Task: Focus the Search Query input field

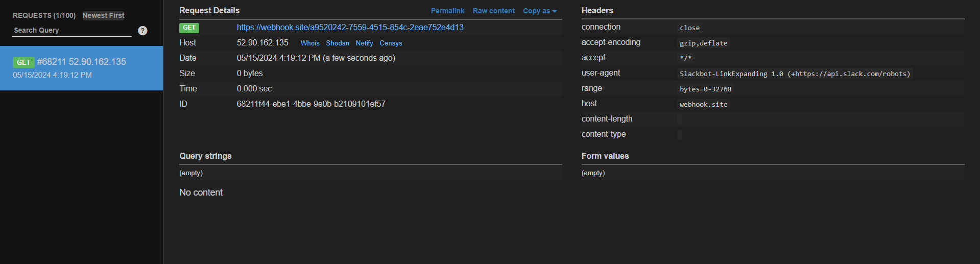Action: [x=71, y=31]
